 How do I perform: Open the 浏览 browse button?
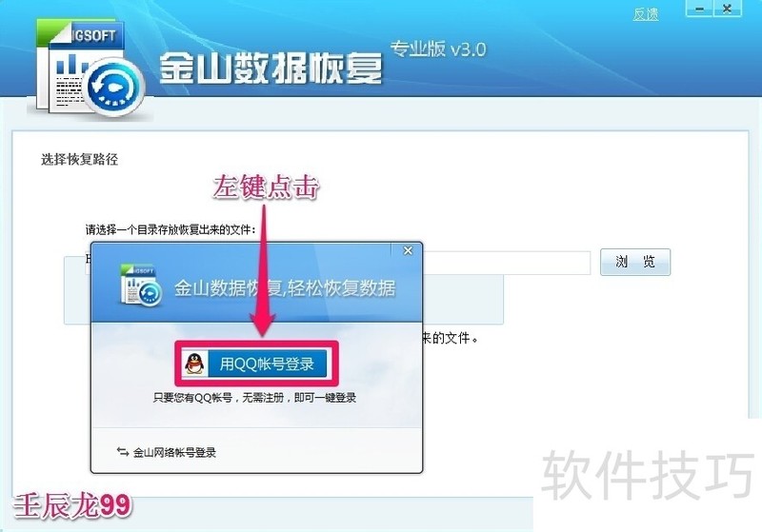(x=635, y=262)
